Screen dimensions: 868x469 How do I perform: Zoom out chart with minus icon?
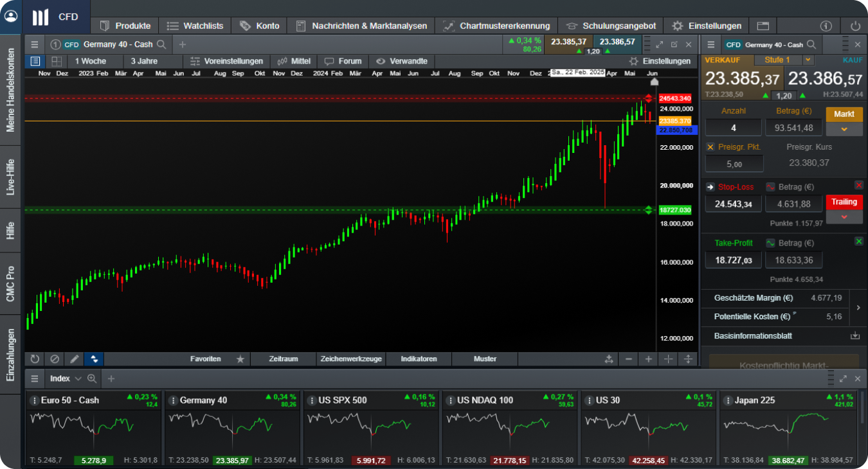point(629,359)
